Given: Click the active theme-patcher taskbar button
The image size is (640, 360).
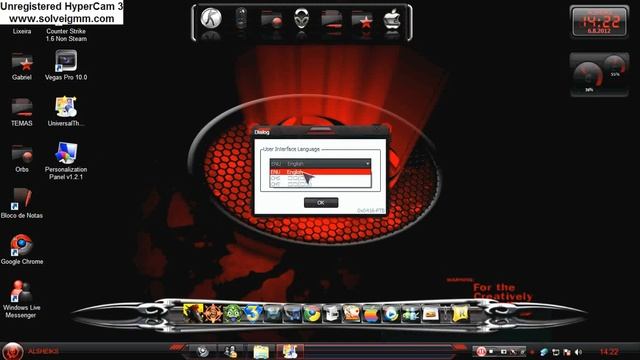Looking at the screenshot, I should [x=290, y=351].
